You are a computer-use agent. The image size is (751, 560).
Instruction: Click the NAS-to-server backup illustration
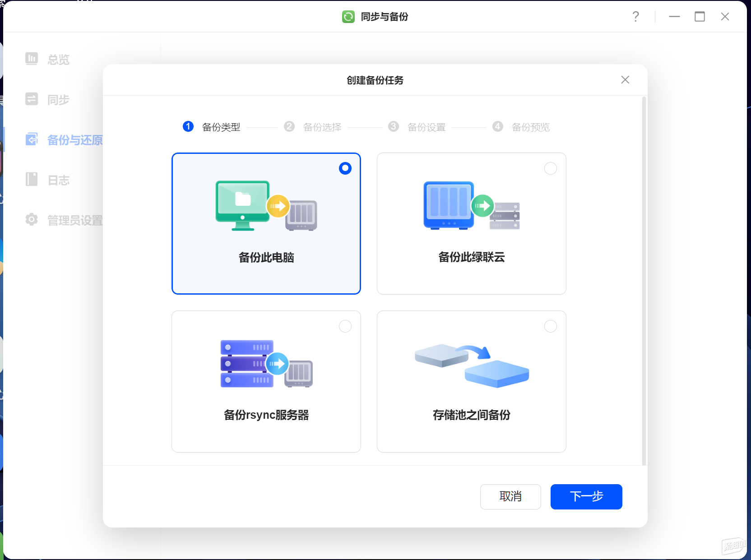472,206
